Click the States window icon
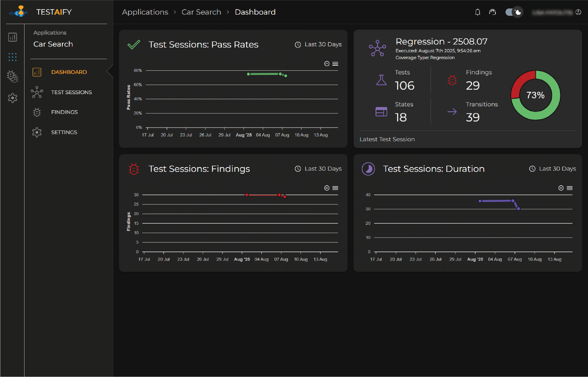The image size is (588, 377). [381, 112]
